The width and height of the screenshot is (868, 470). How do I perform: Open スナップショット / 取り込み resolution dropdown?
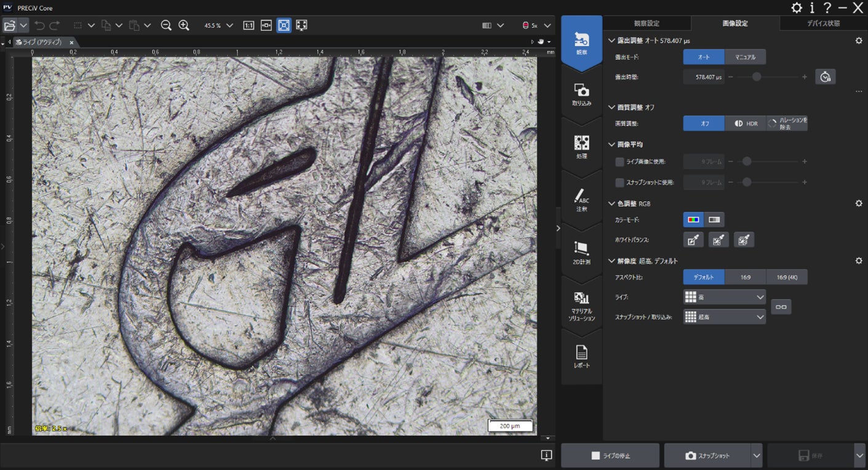pos(725,317)
